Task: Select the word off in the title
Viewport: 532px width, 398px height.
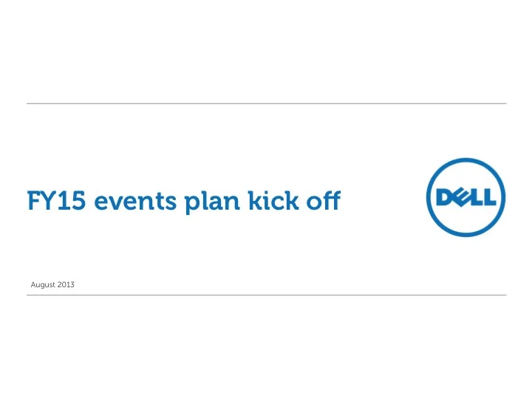Action: pyautogui.click(x=324, y=200)
